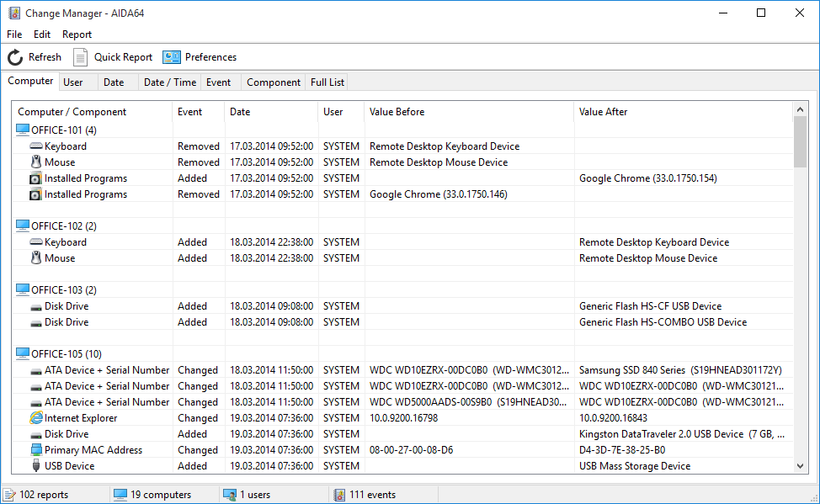This screenshot has width=820, height=504.
Task: Click 'Google Chrome (33.0.1750.154)' value
Action: [x=648, y=178]
